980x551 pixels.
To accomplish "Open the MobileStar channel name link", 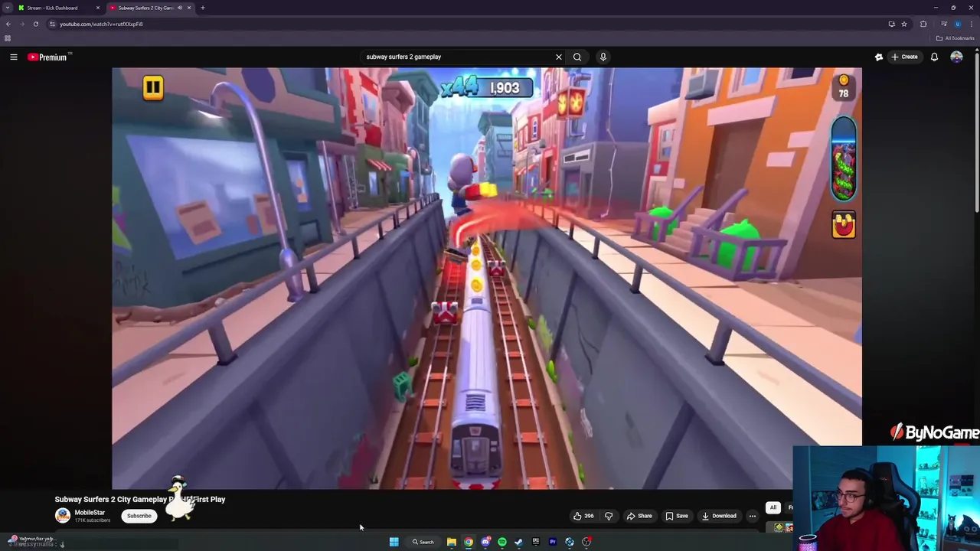I will click(x=90, y=513).
